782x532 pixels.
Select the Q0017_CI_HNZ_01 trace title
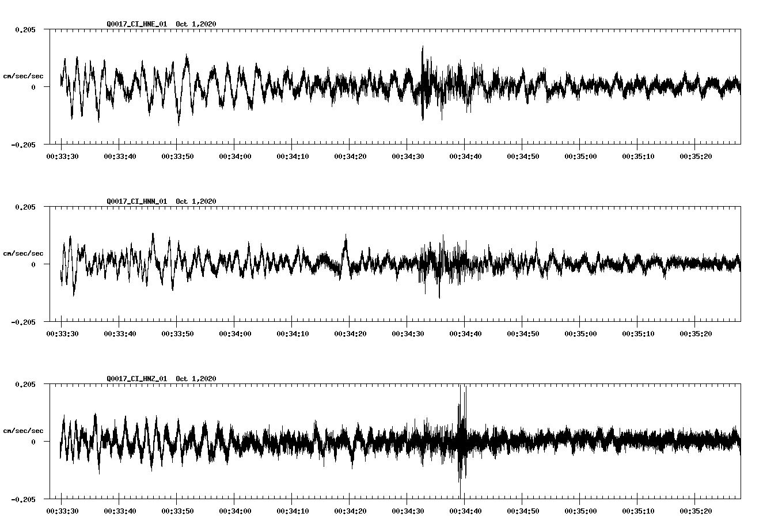click(x=138, y=378)
